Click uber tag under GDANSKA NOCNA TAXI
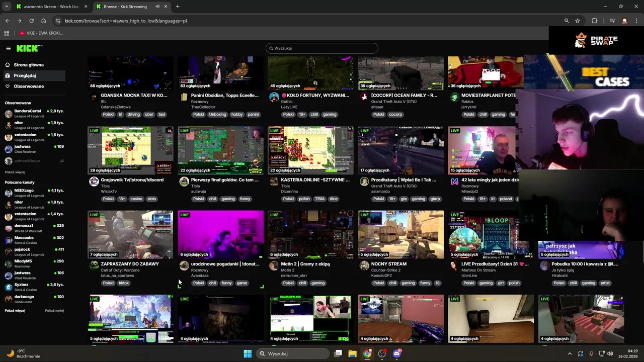The image size is (644, 362). (149, 114)
